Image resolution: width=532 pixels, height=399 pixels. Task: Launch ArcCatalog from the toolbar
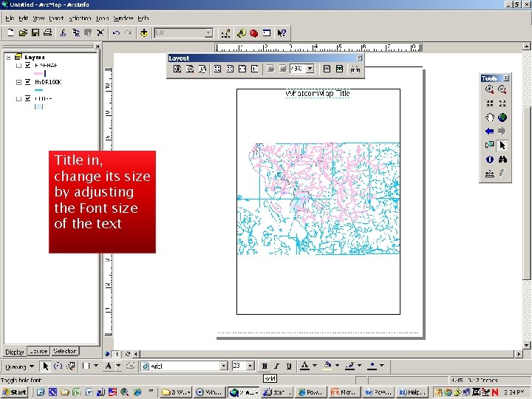click(241, 33)
